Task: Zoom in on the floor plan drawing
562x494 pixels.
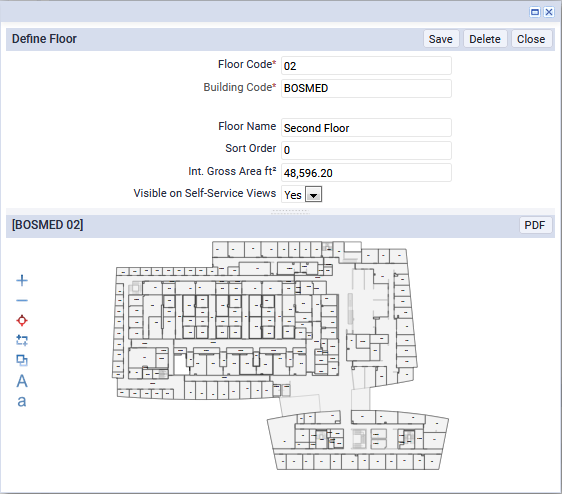Action: [x=22, y=280]
